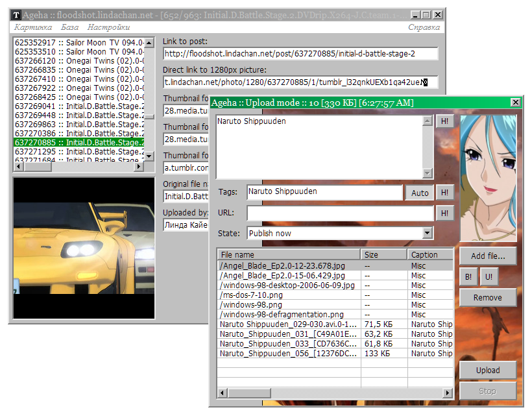Open the База menu
This screenshot has width=532, height=414.
(x=69, y=27)
